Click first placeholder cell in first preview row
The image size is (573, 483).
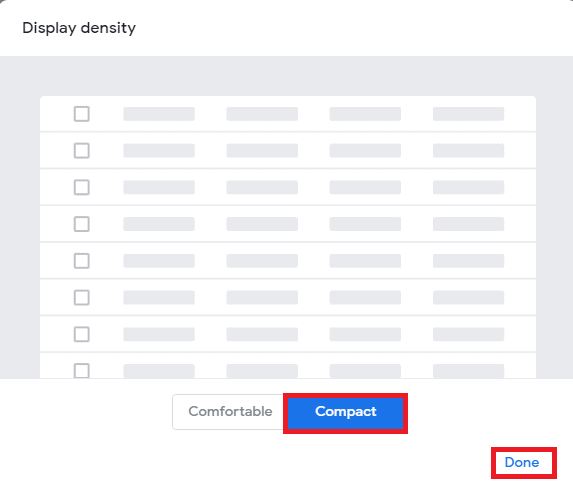pos(159,114)
